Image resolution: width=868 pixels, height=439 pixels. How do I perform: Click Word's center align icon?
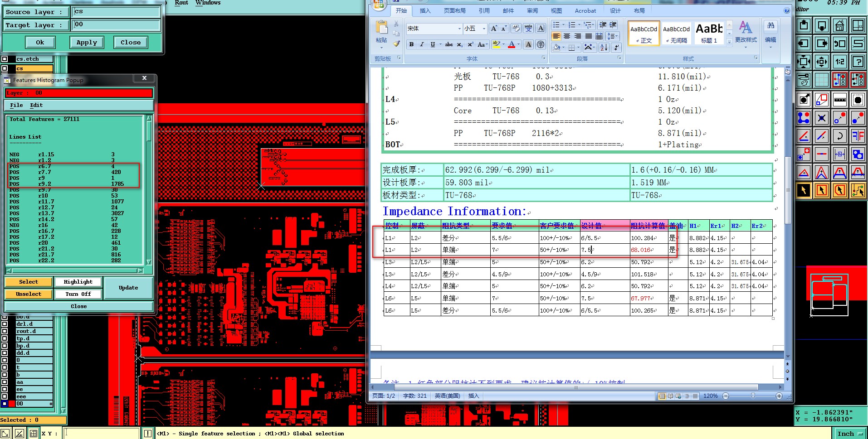tap(567, 36)
